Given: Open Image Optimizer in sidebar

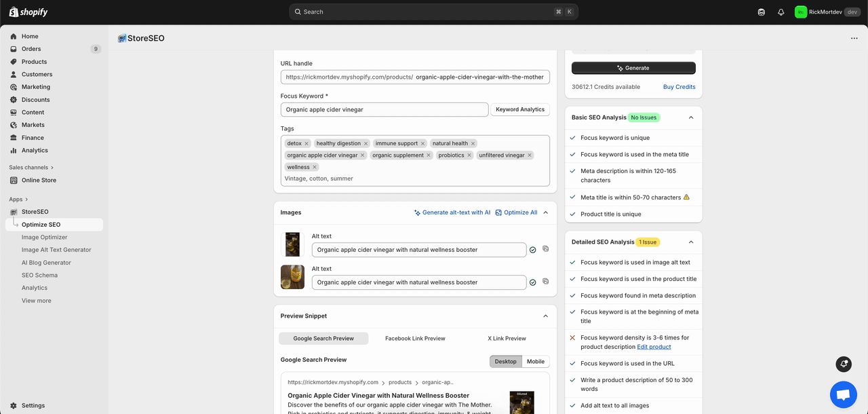Looking at the screenshot, I should pos(44,238).
